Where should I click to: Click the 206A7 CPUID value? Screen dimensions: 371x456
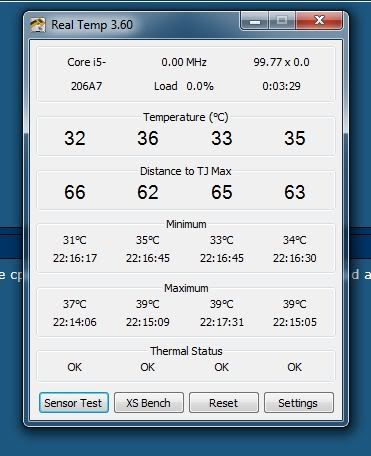86,86
